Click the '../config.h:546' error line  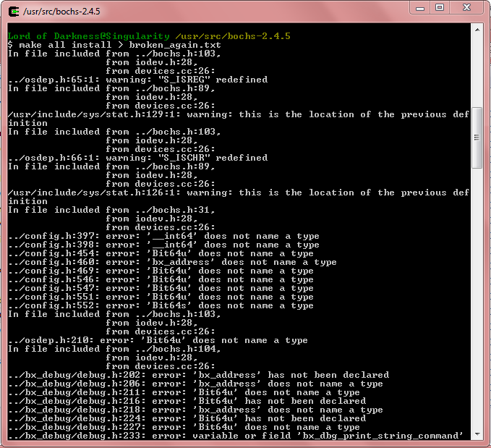[x=161, y=279]
